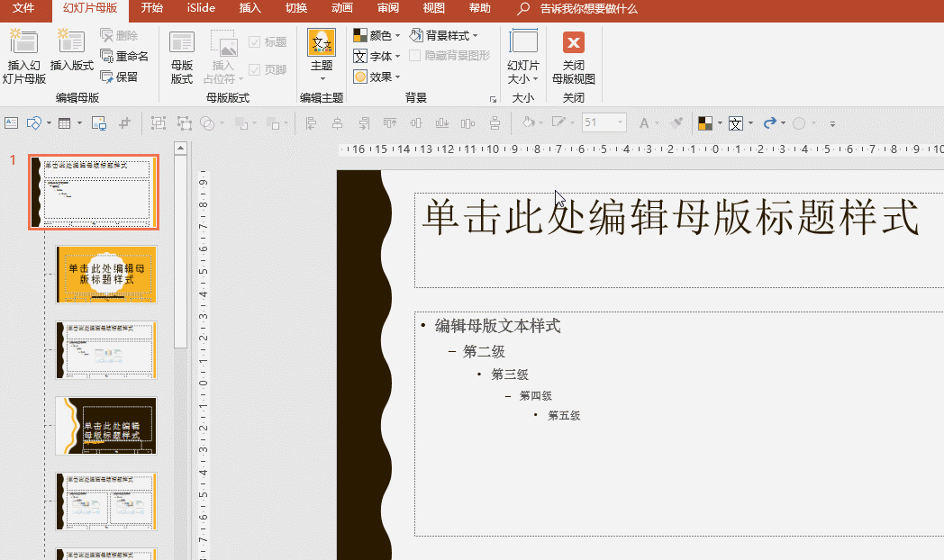
Task: Click the align bottom icon
Action: click(x=442, y=123)
